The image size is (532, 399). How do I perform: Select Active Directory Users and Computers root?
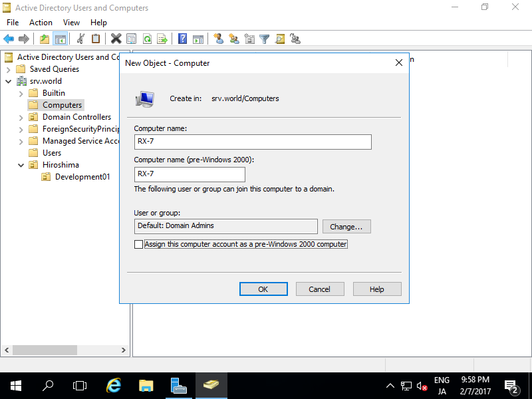[68, 57]
